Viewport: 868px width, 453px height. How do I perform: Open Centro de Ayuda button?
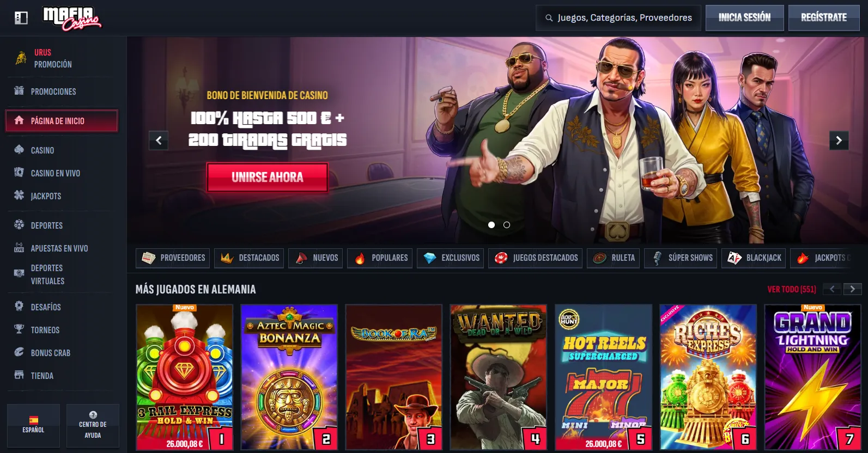(x=93, y=426)
